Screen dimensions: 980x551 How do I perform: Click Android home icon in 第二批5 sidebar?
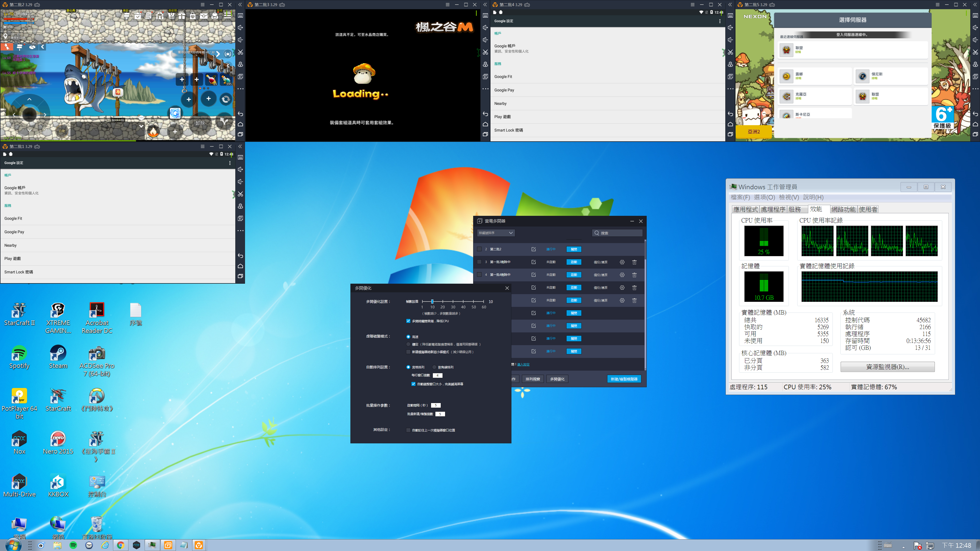point(975,124)
